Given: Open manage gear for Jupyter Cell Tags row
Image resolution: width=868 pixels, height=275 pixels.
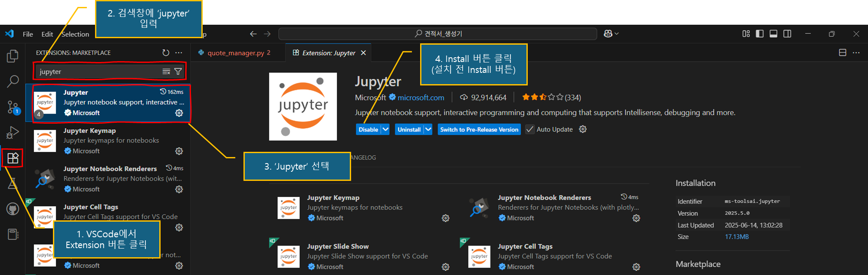Looking at the screenshot, I should 179,227.
